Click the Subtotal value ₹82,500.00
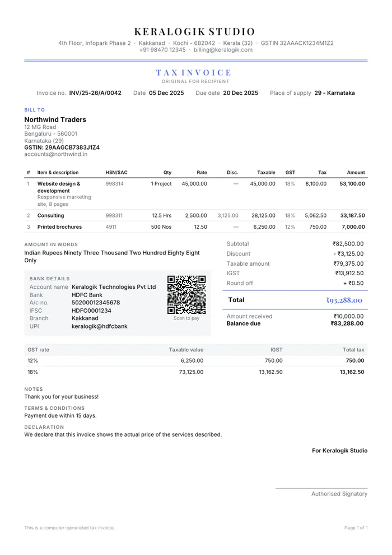Viewport: 392px width, 555px height. 348,244
